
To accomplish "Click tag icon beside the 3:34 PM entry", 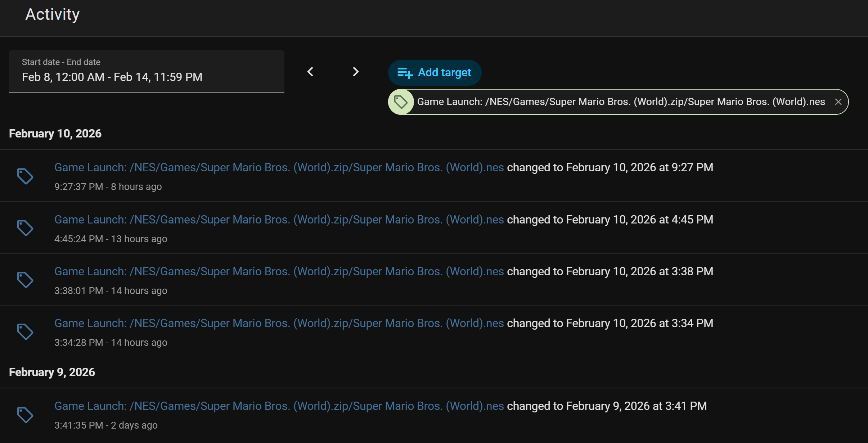I will tap(25, 332).
